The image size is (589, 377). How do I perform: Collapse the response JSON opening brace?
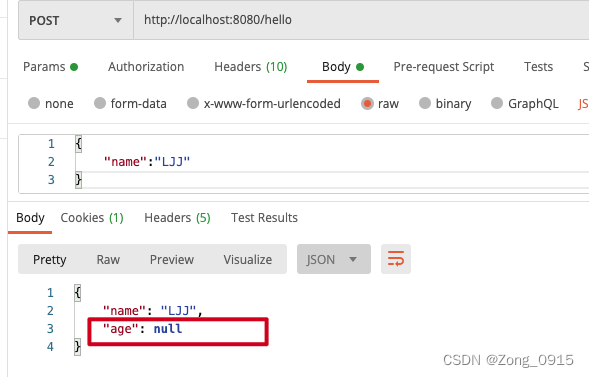(78, 293)
